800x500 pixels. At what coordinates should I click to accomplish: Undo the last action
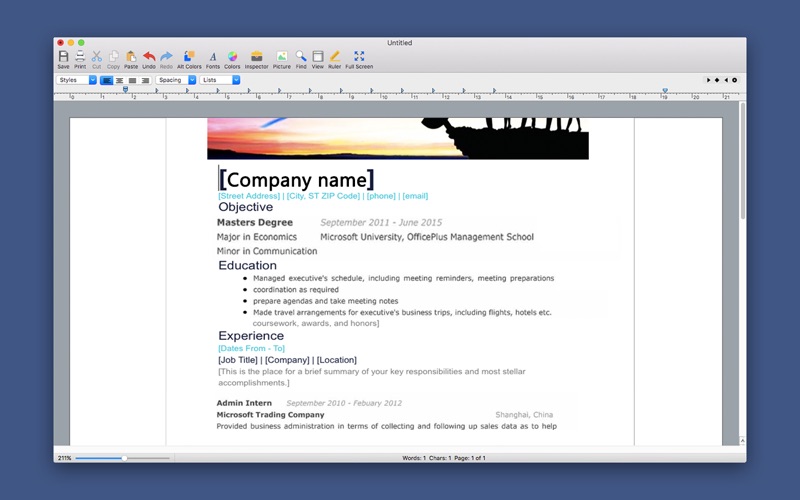point(149,58)
